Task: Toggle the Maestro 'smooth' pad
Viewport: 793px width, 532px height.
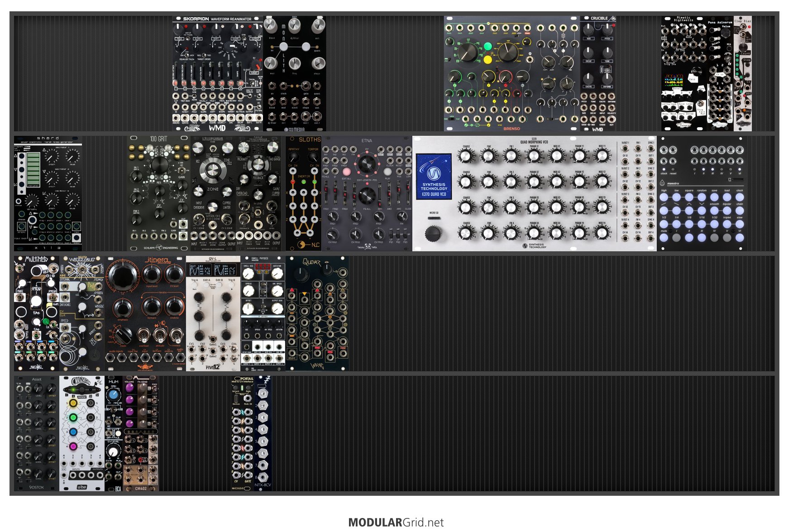Action: point(715,211)
